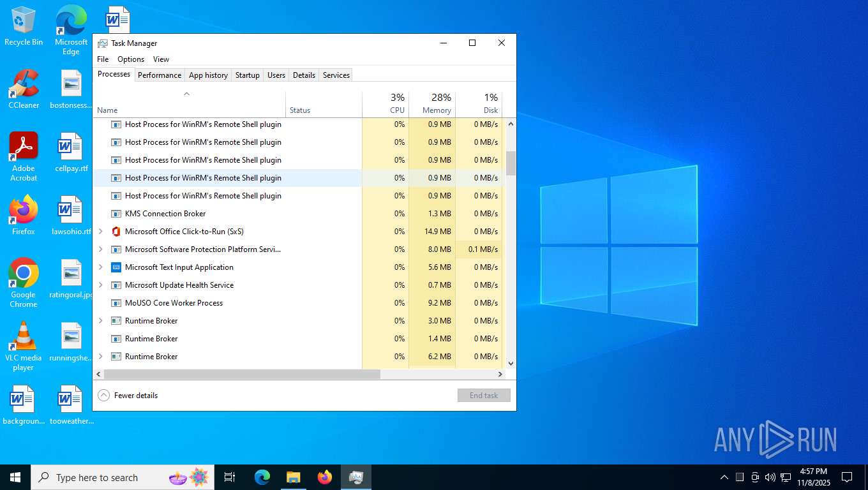Click Microsoft Office Click-to-Run process icon

116,232
